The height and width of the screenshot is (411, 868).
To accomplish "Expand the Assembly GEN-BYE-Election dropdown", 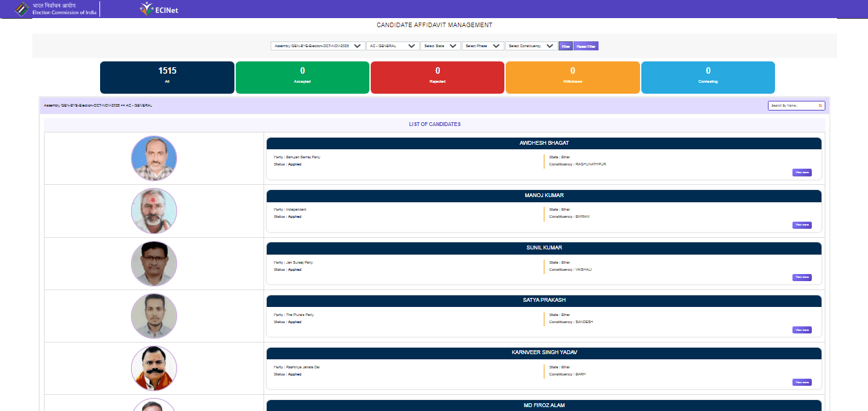I will coord(317,46).
